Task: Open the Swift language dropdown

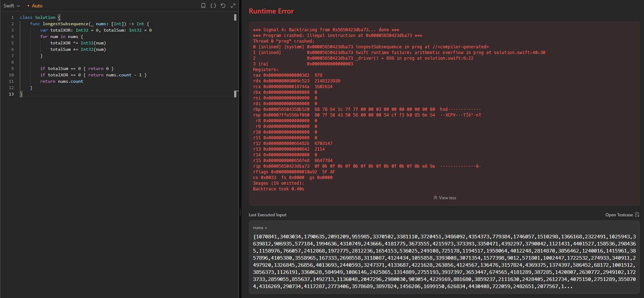Action: point(12,6)
